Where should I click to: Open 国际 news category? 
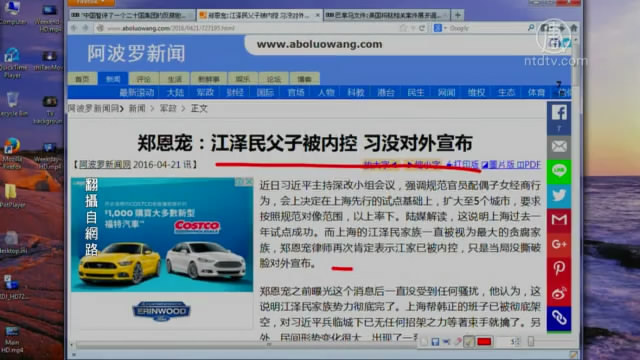tap(265, 92)
